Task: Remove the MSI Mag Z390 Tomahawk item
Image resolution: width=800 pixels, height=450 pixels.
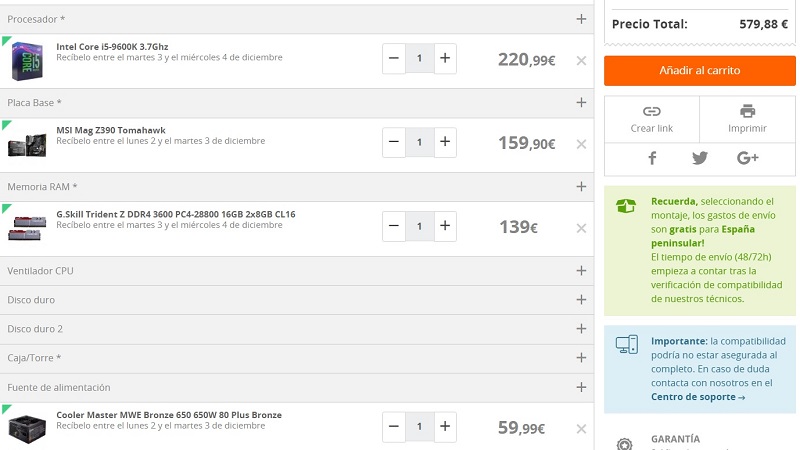Action: tap(581, 144)
